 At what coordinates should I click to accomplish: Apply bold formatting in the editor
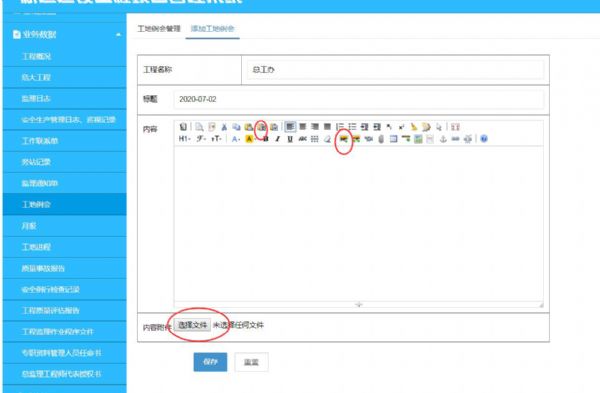[266, 139]
